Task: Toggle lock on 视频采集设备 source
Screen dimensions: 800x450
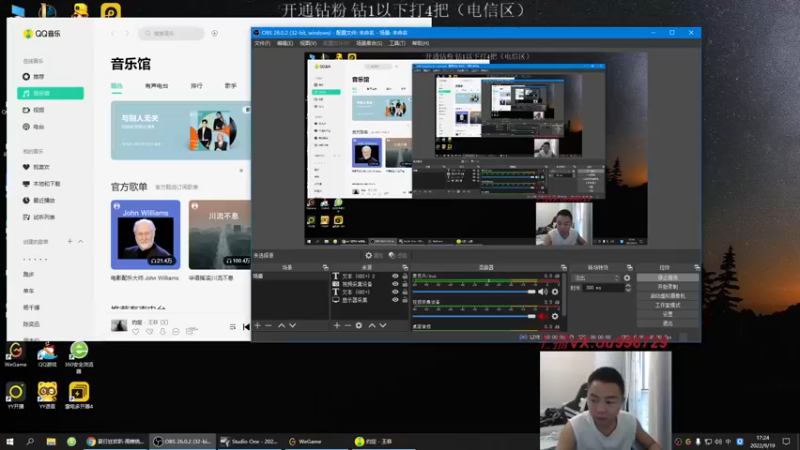Action: 405,284
